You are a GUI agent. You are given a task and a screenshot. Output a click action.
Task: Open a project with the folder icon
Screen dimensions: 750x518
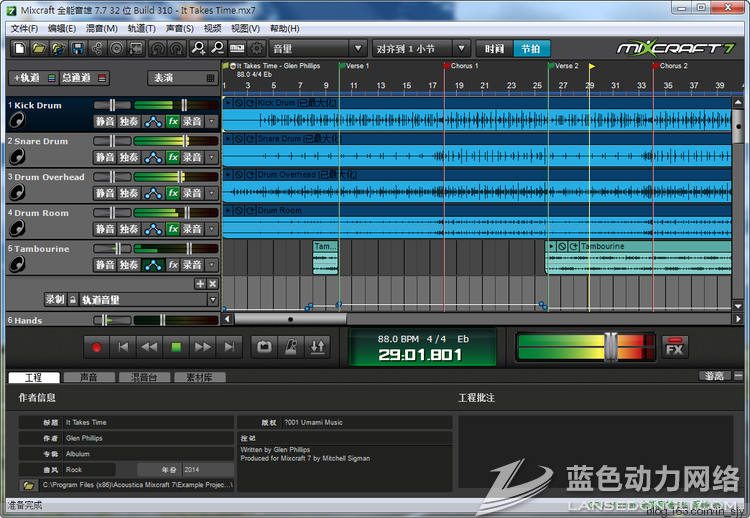[x=38, y=48]
